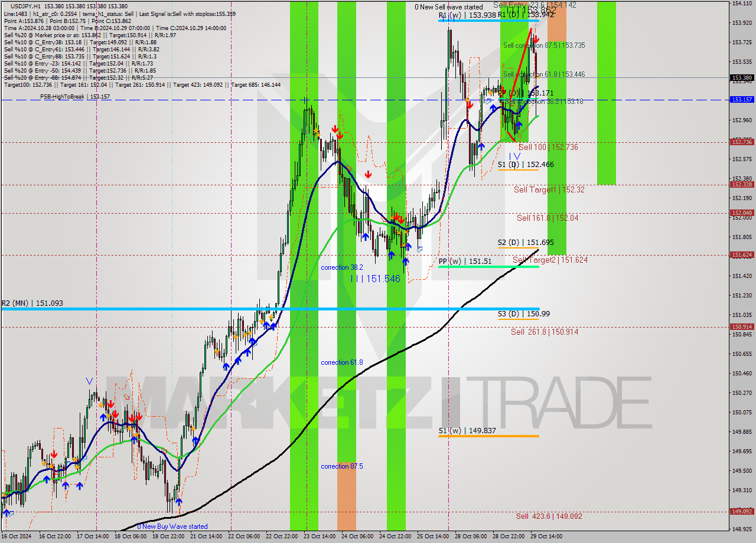Click the '25 Oct 14:00' time axis label

[433, 537]
